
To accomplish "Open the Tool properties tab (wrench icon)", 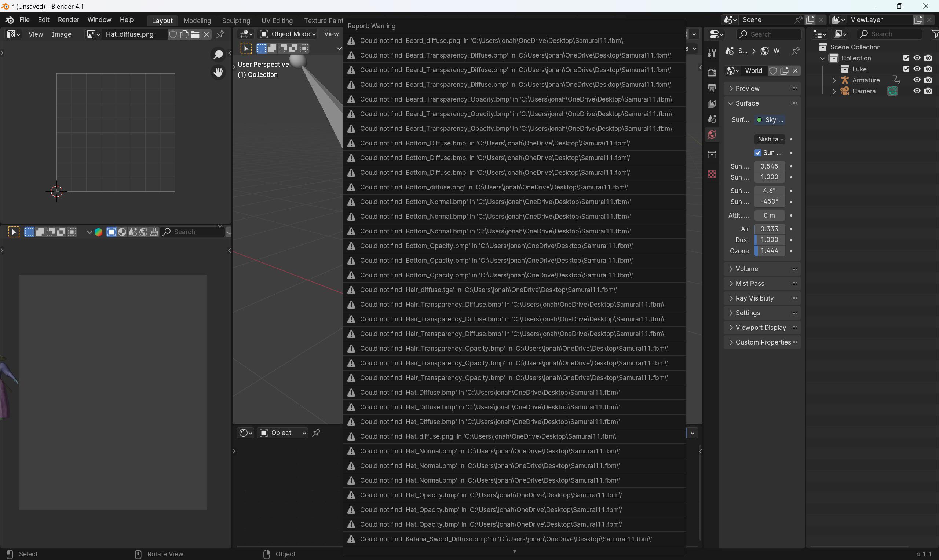I will coord(711,52).
